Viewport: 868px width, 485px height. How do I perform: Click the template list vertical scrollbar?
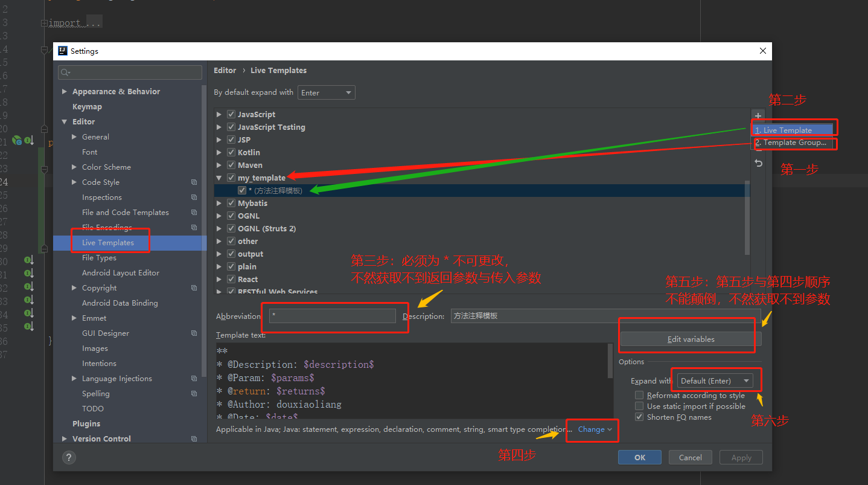click(x=747, y=217)
